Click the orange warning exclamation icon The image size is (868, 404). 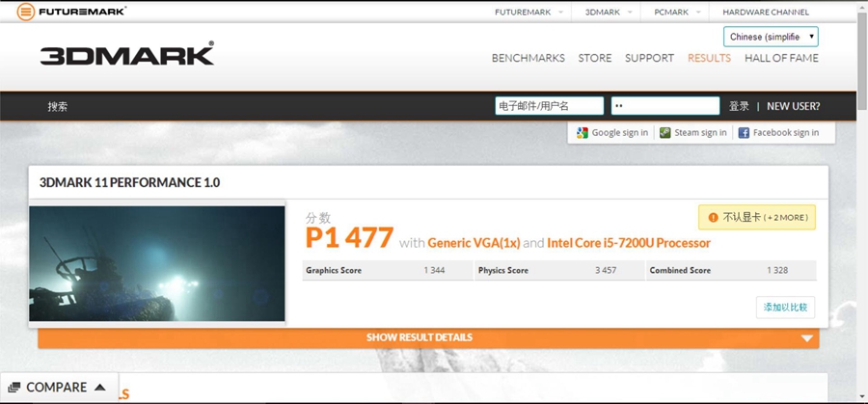tap(713, 218)
